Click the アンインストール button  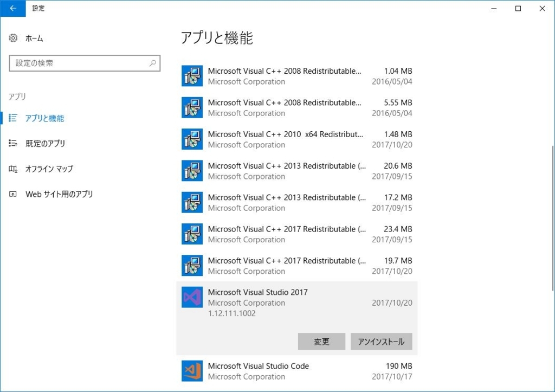[x=381, y=342]
